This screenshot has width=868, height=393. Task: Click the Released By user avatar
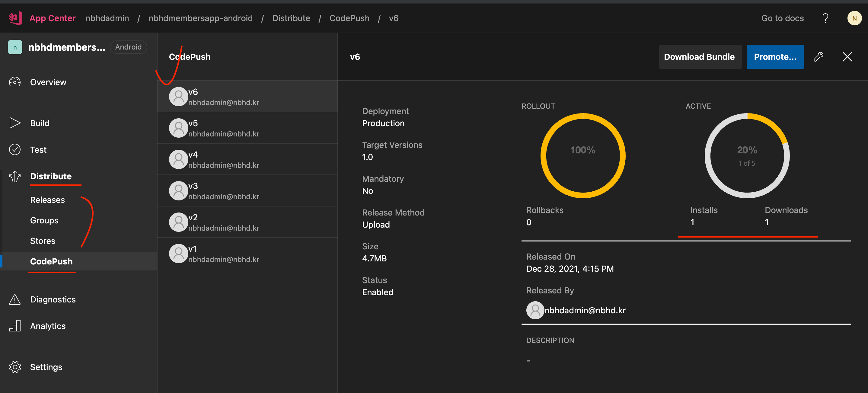coord(535,310)
